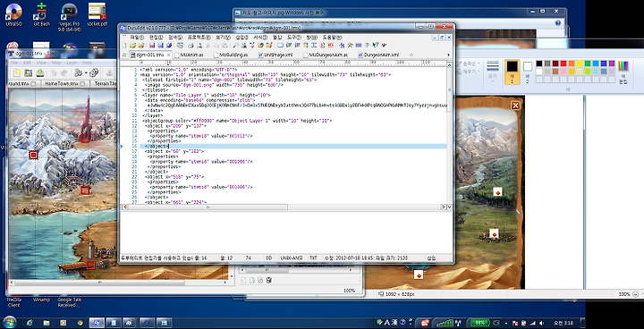Click line 16 closing object tag in editor
The width and height of the screenshot is (644, 329).
point(156,147)
